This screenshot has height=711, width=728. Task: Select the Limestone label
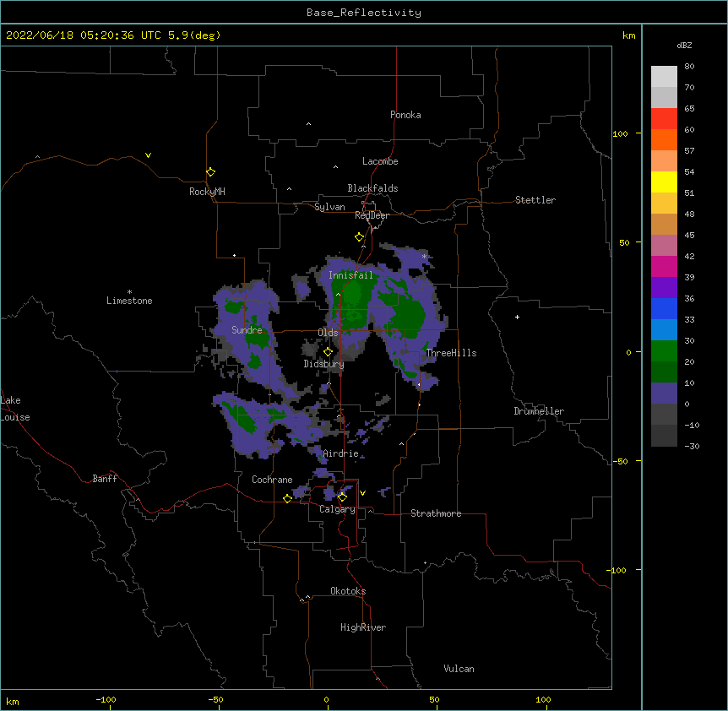pyautogui.click(x=129, y=301)
